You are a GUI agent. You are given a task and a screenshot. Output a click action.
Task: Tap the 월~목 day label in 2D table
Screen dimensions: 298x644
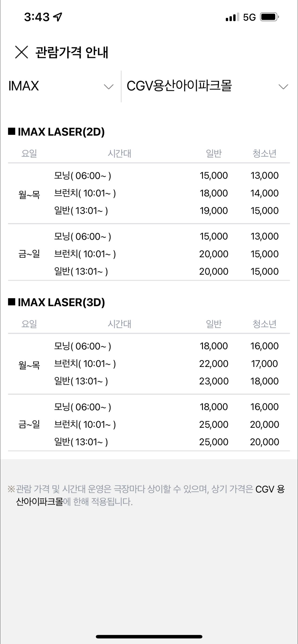pyautogui.click(x=29, y=194)
